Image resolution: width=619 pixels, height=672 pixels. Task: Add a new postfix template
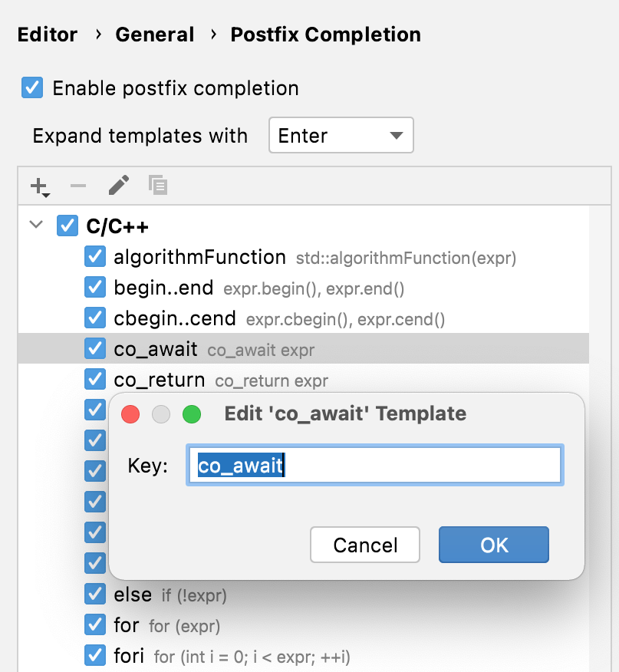[37, 185]
